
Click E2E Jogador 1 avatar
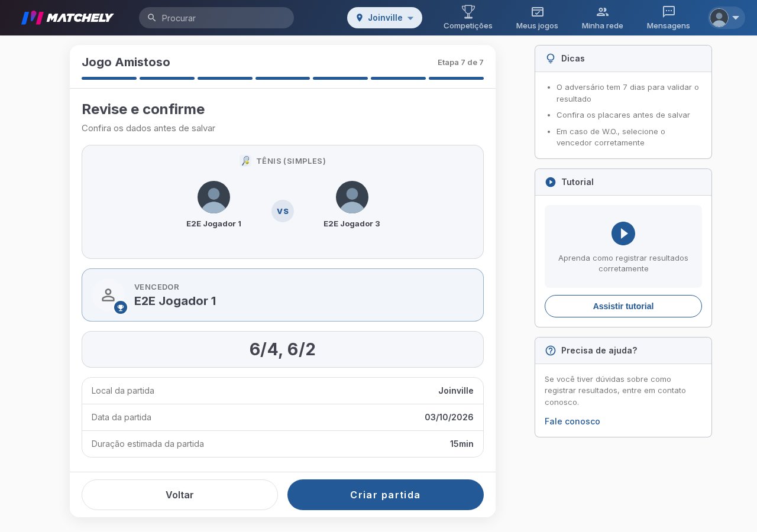(213, 197)
